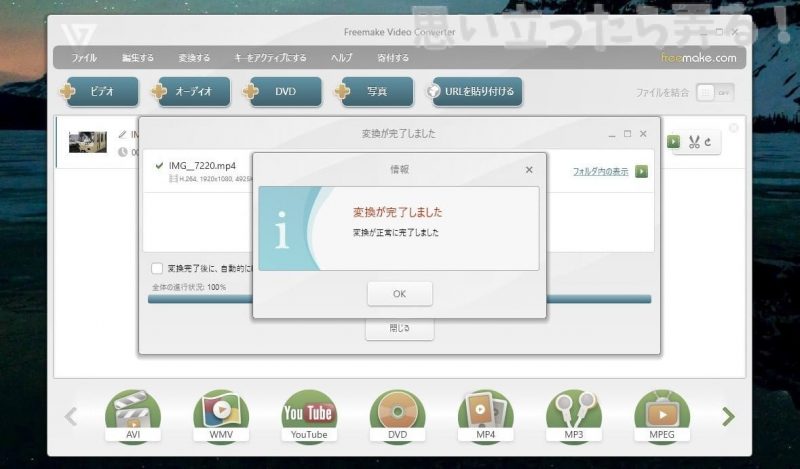The image size is (800, 469).
Task: Open the 変換する menu
Action: click(194, 58)
